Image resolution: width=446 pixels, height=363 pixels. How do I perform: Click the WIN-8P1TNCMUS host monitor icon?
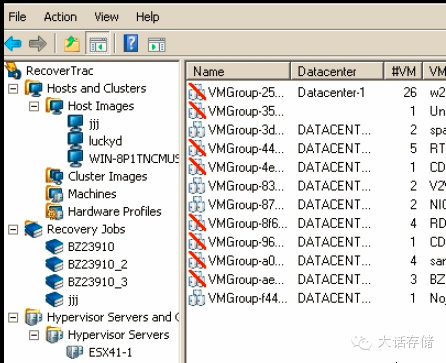point(75,158)
